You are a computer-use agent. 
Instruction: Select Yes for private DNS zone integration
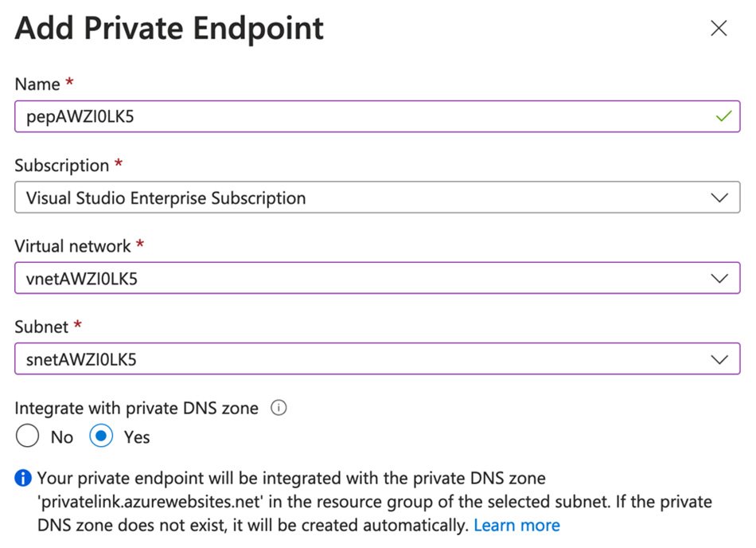pos(101,436)
